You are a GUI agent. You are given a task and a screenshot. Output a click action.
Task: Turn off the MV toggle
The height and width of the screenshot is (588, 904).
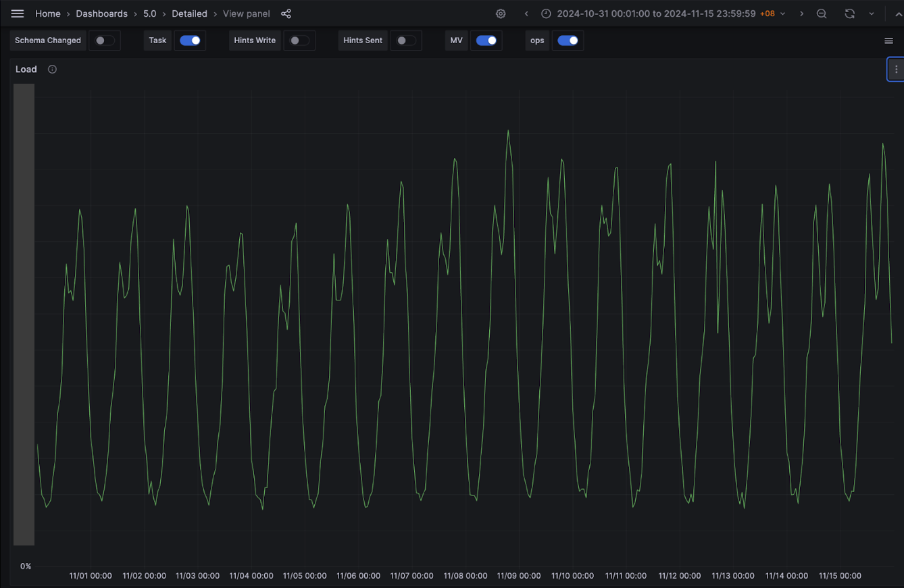tap(486, 41)
